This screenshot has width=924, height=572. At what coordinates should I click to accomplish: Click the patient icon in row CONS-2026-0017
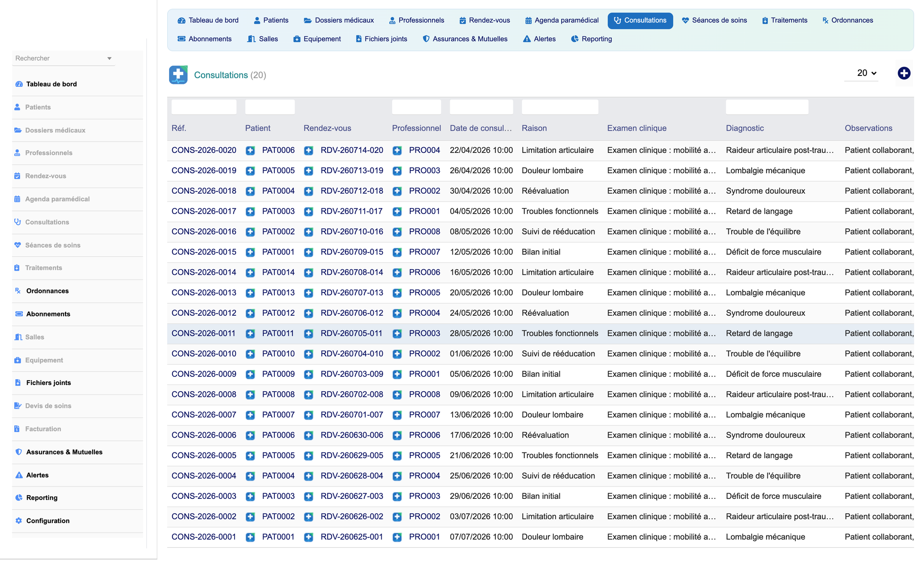pyautogui.click(x=250, y=212)
